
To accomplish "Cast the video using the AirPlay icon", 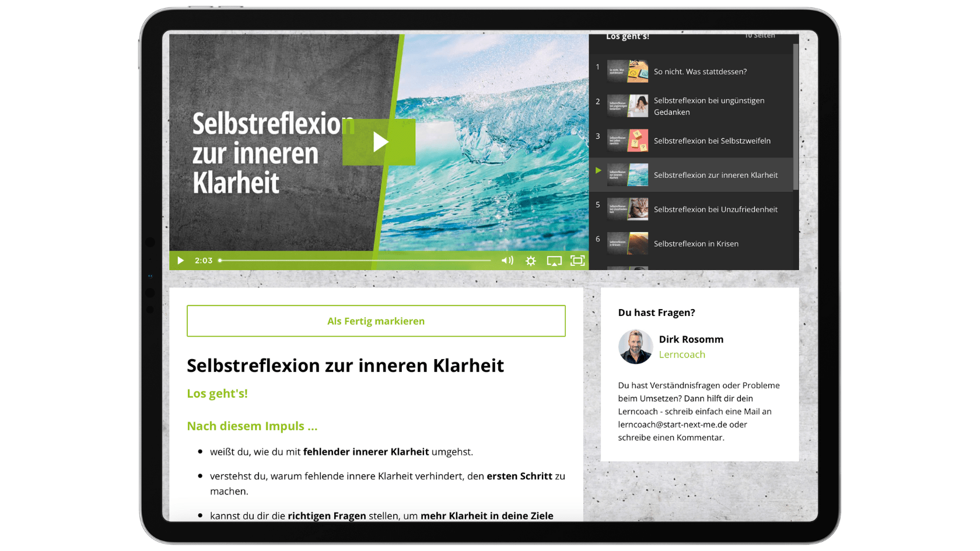I will tap(554, 261).
